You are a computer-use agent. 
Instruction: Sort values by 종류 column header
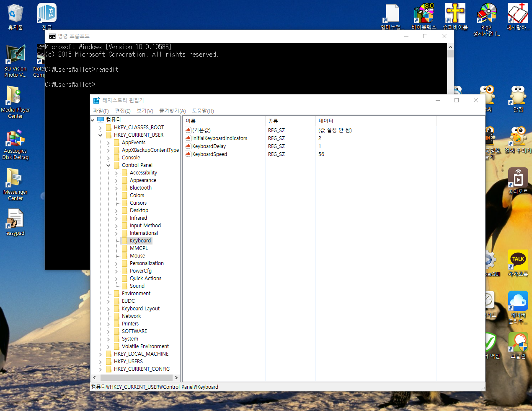click(x=290, y=120)
